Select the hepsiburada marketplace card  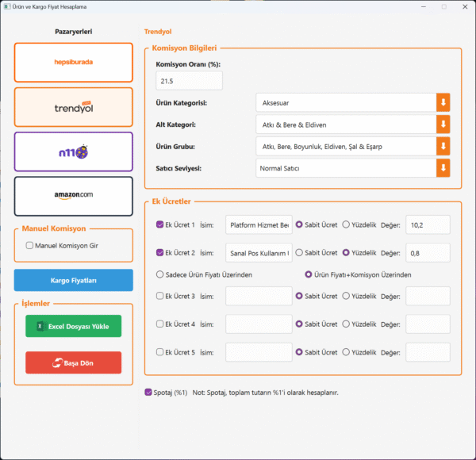pos(74,63)
